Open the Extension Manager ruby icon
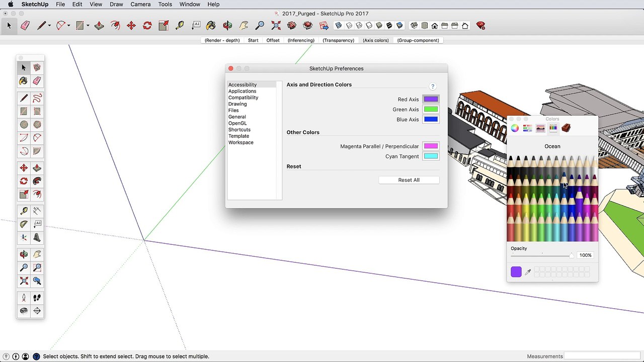 pos(480,25)
